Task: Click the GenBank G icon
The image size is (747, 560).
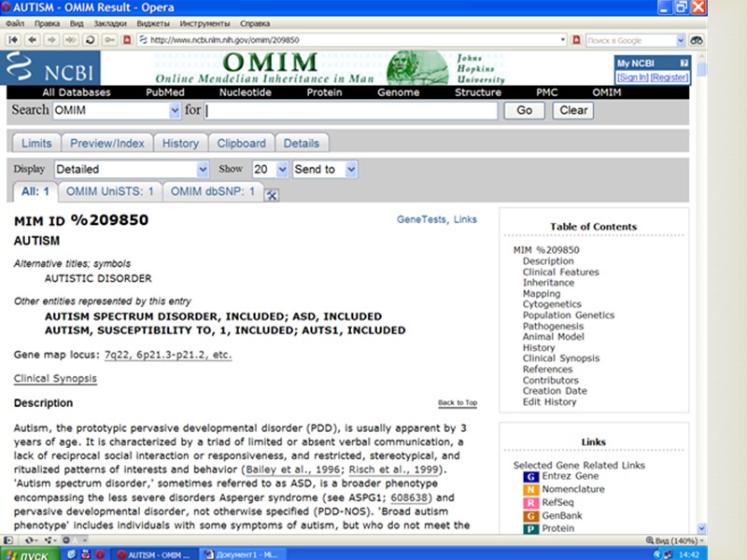Action: click(x=530, y=516)
